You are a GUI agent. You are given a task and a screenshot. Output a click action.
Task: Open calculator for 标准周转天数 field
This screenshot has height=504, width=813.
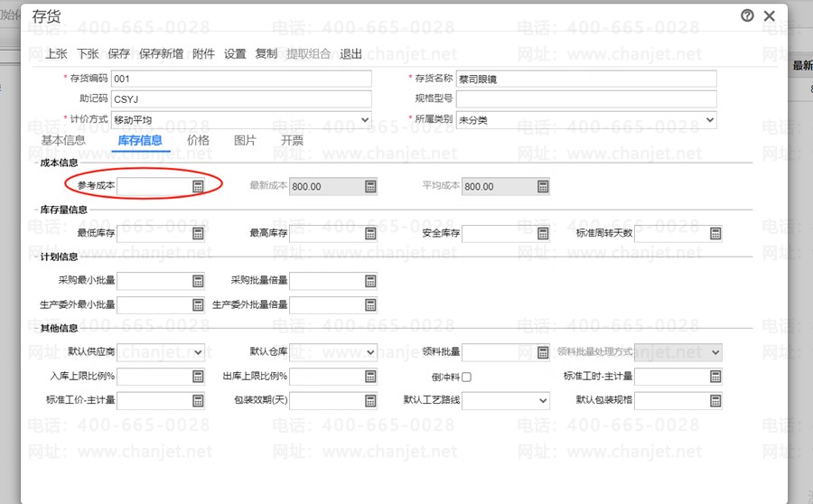(715, 234)
